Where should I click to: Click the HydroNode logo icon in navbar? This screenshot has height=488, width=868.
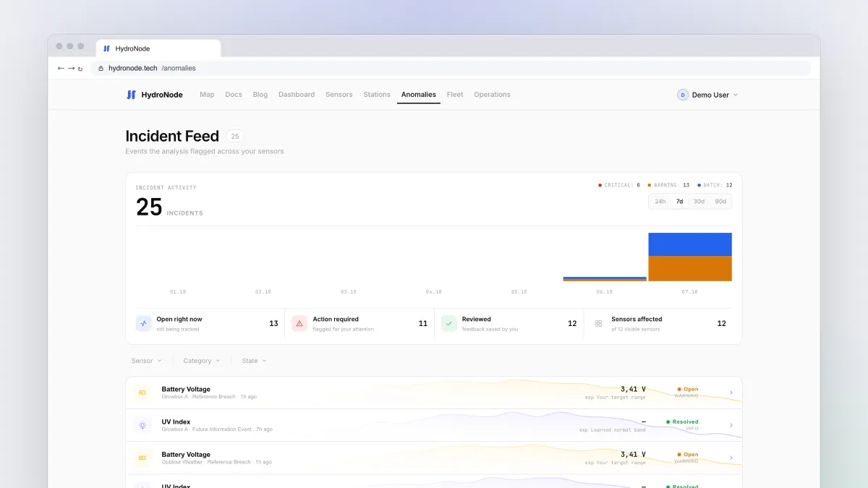[x=131, y=95]
